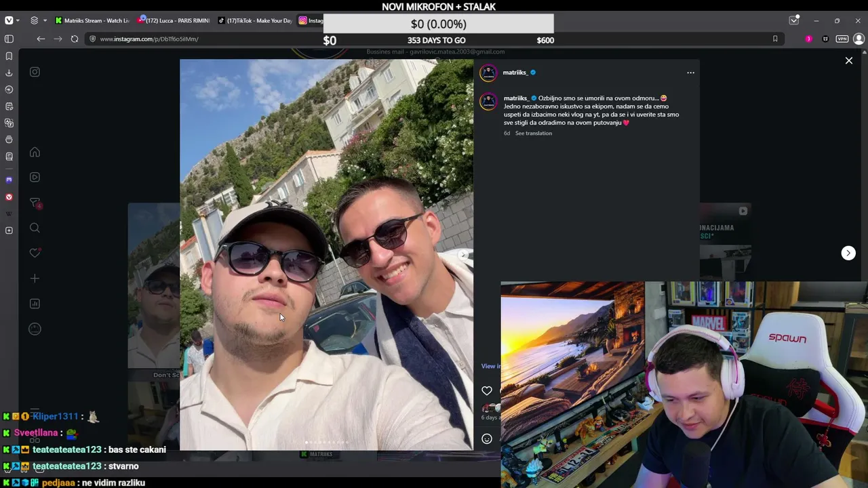The height and width of the screenshot is (488, 868).
Task: Click chat username Sveetllana
Action: click(x=36, y=432)
